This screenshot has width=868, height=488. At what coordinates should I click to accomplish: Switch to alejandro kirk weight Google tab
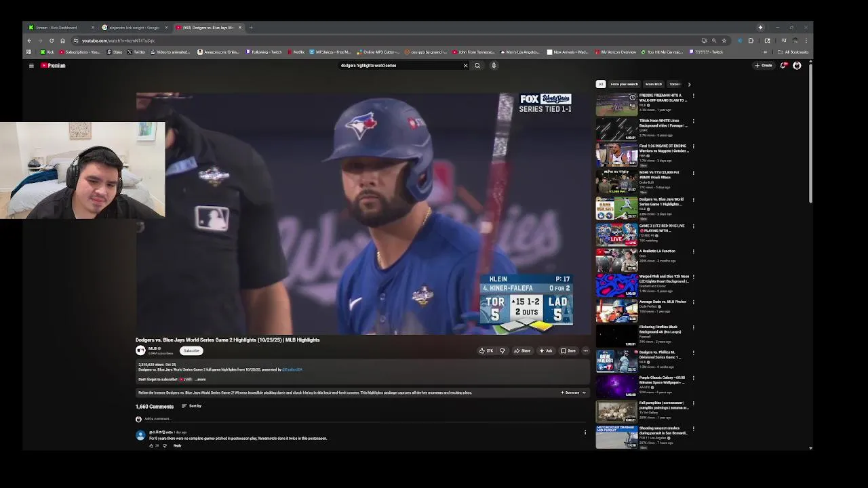[x=134, y=28]
